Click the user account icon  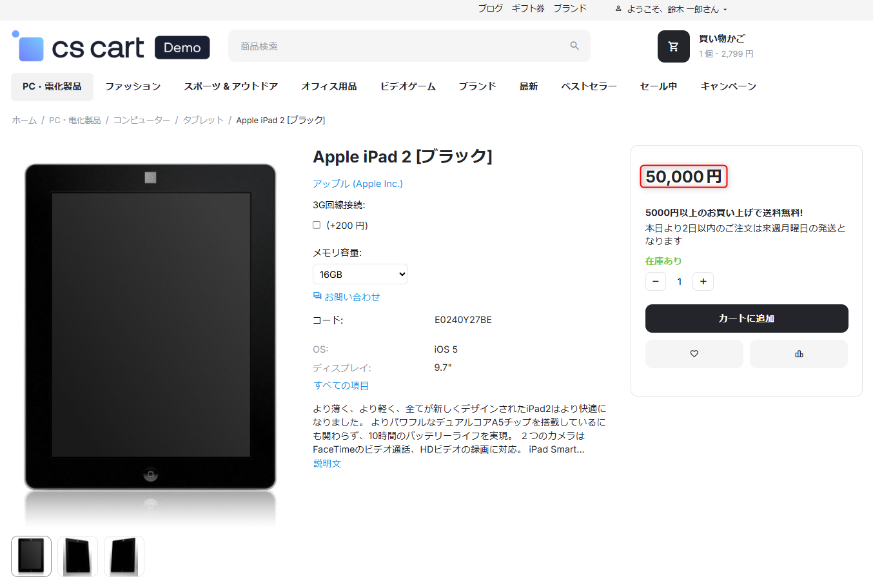pyautogui.click(x=618, y=9)
